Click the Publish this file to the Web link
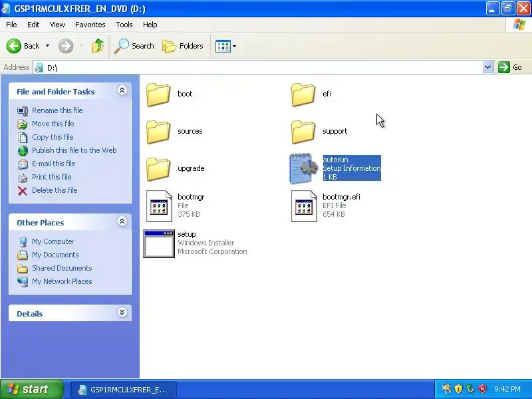Screen dimensions: 532x399 coord(74,150)
